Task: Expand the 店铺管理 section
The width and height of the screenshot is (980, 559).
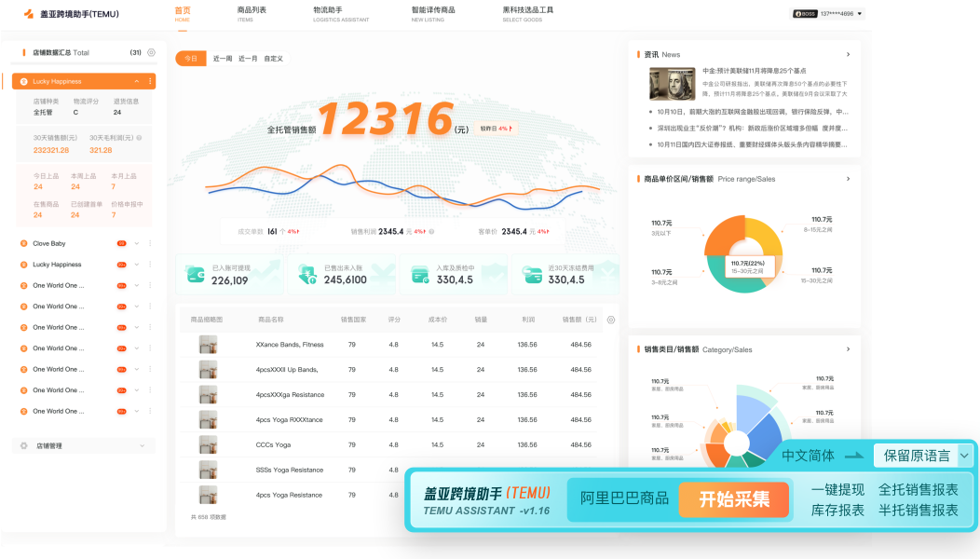Action: point(142,446)
